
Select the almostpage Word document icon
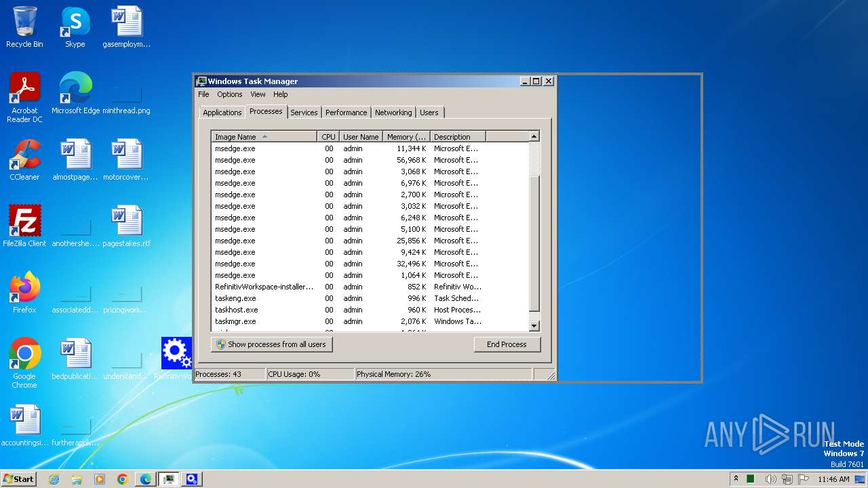[75, 159]
